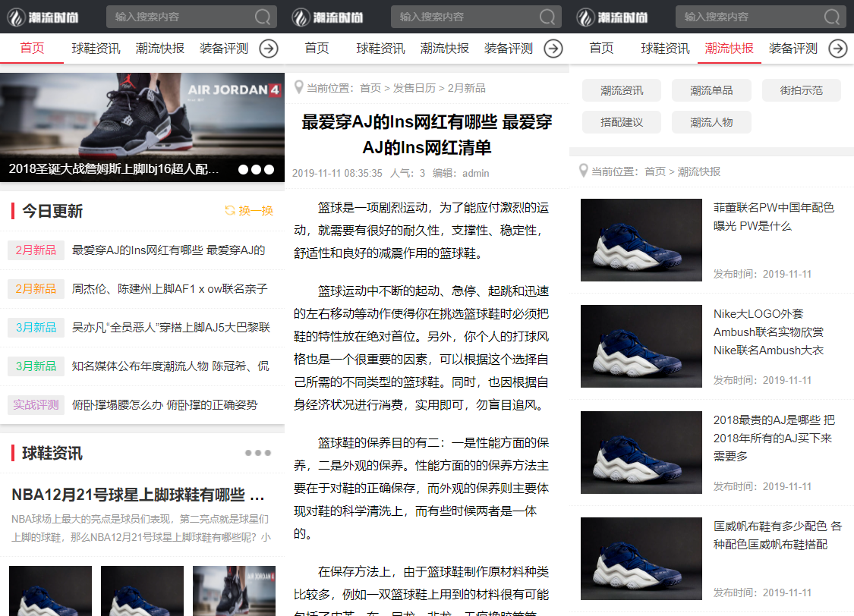Click the 首页 tab in the left panel
The height and width of the screenshot is (616, 854).
[x=32, y=48]
